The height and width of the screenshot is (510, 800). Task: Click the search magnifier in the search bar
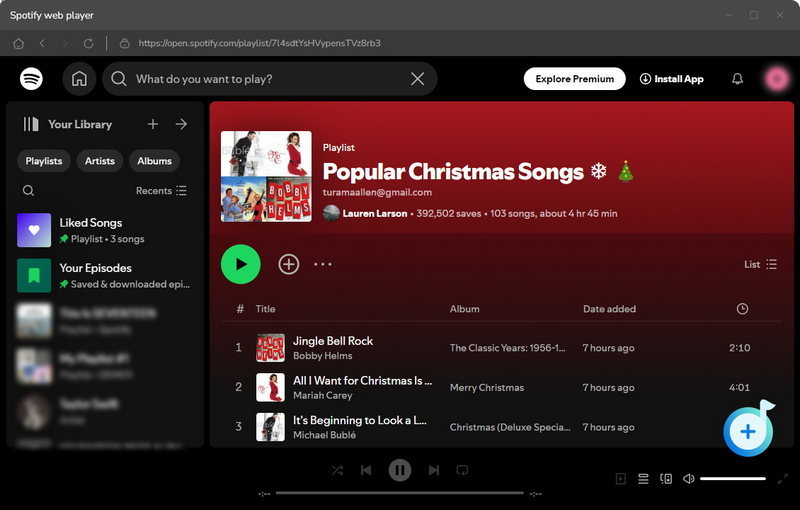119,79
